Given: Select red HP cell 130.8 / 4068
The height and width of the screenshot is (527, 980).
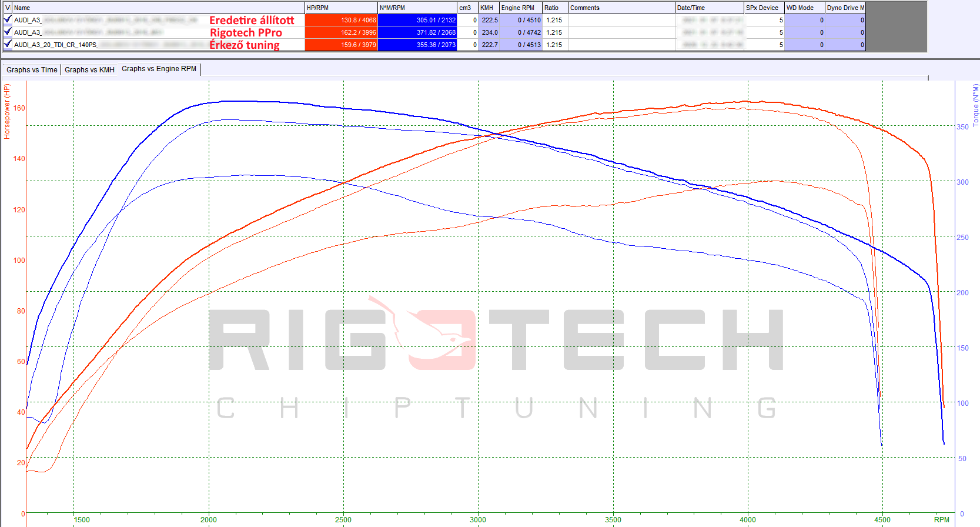Looking at the screenshot, I should 341,20.
